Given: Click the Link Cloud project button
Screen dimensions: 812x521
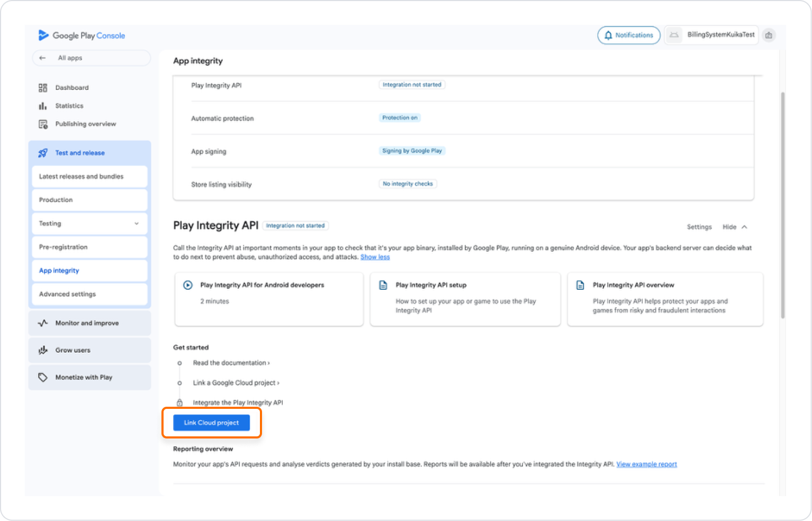Looking at the screenshot, I should [x=212, y=423].
